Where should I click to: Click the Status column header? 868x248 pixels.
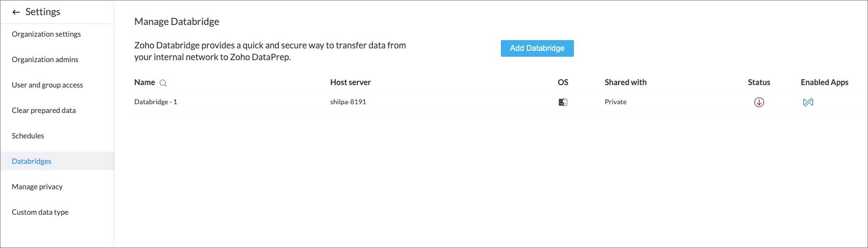point(759,82)
